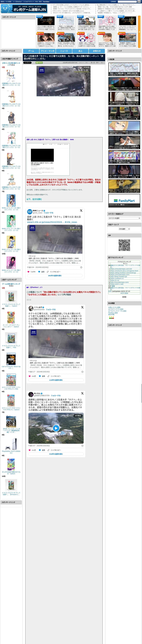This screenshot has height=644, width=142.
Task: Open 118件の返信を読む replies link
Action: click(56, 380)
